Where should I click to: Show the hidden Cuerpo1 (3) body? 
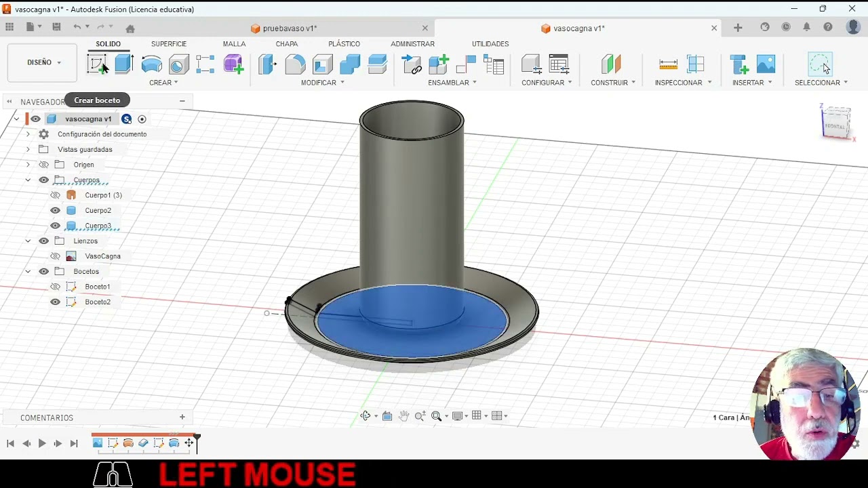pos(56,195)
